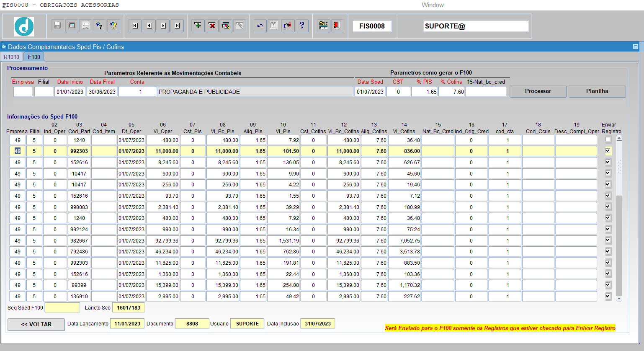Click the % Cofins field showing 7.60
Screen dimensions: 644x351
tap(452, 92)
